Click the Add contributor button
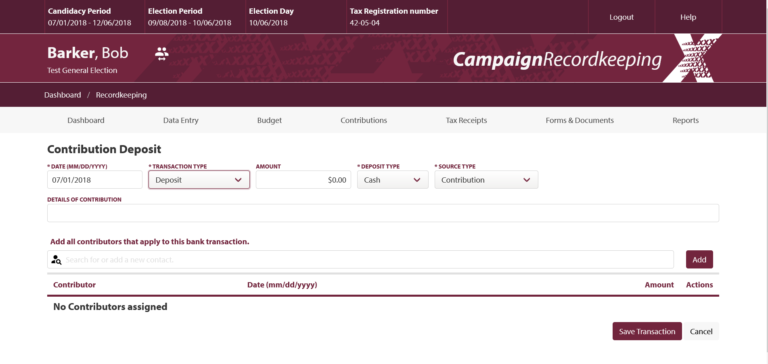The height and width of the screenshot is (364, 768). point(699,260)
